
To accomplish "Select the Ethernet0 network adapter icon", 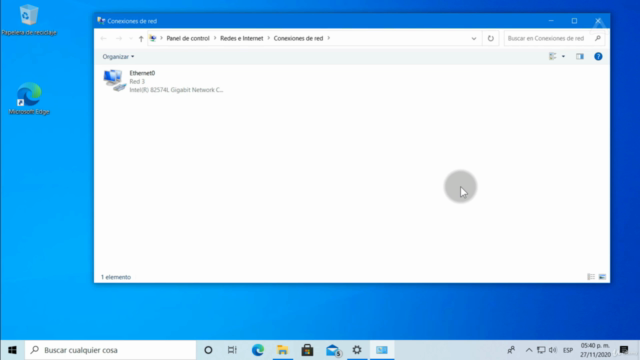I will 114,80.
